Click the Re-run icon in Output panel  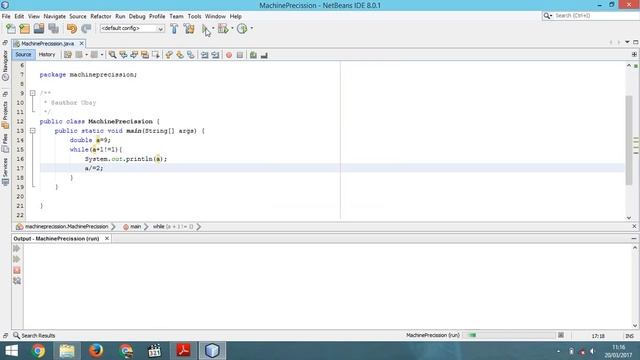pos(17,249)
